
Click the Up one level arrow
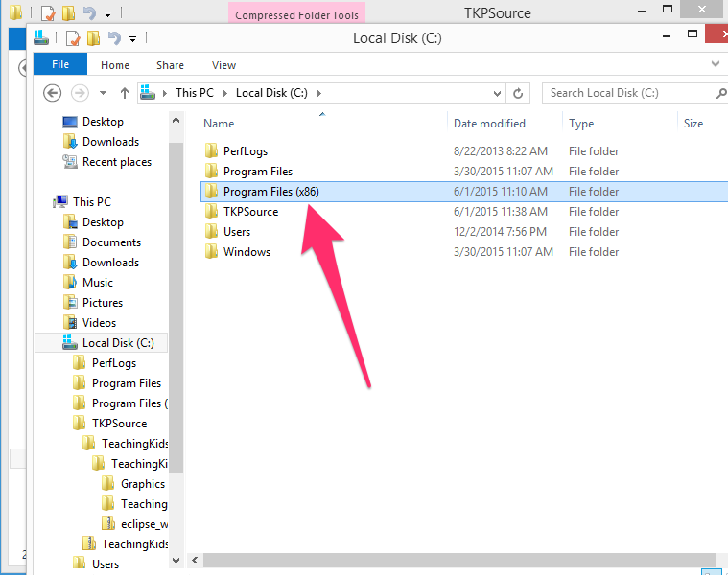coord(124,93)
